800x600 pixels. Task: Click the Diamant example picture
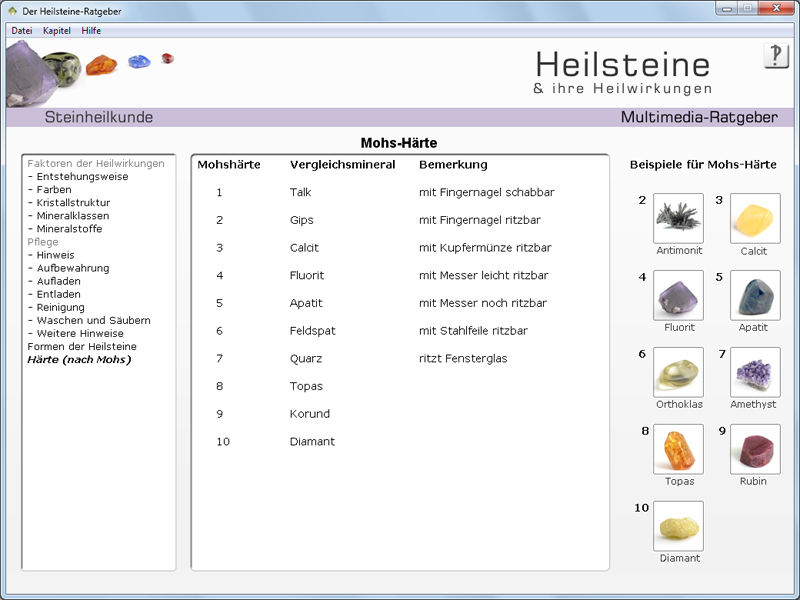click(678, 526)
